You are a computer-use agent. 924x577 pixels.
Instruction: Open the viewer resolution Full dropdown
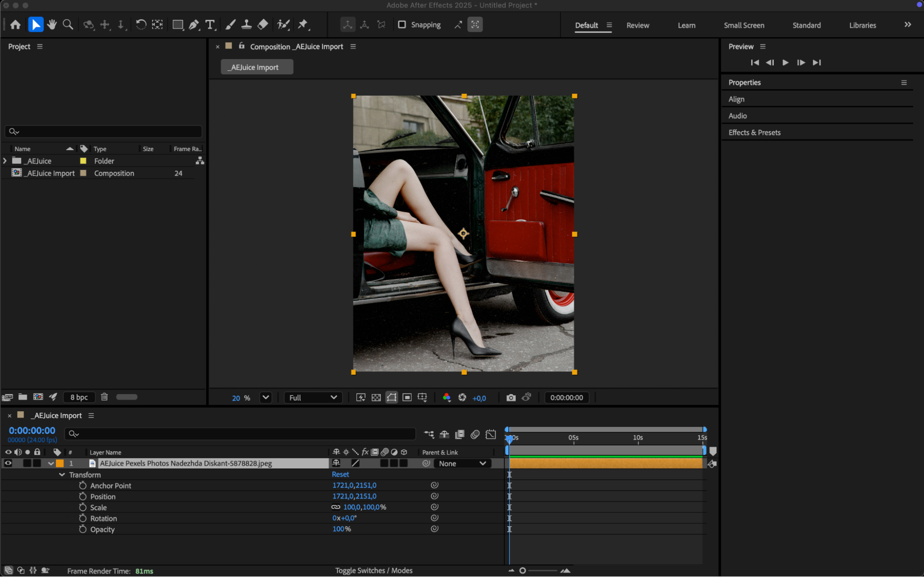click(x=313, y=398)
